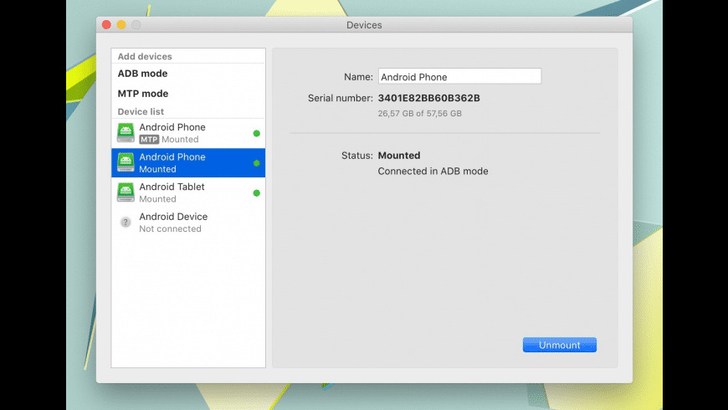Click the Devices window title
Image resolution: width=728 pixels, height=410 pixels.
click(x=364, y=25)
